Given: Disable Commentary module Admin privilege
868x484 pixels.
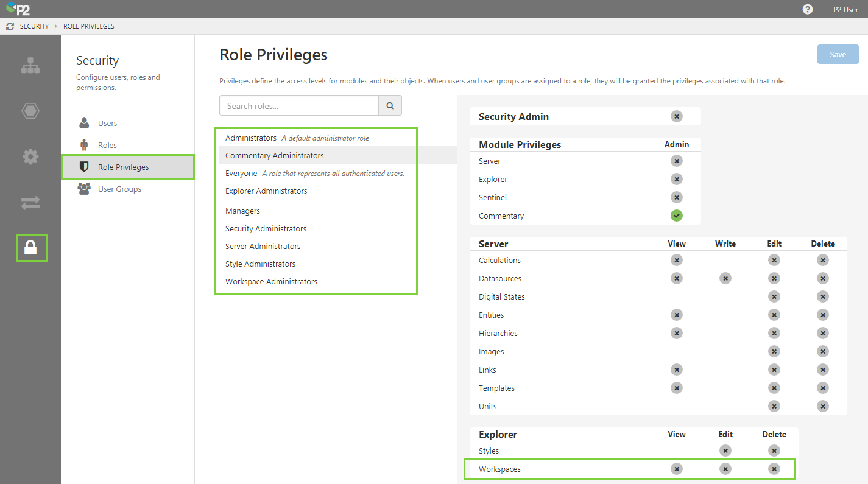Looking at the screenshot, I should point(677,216).
